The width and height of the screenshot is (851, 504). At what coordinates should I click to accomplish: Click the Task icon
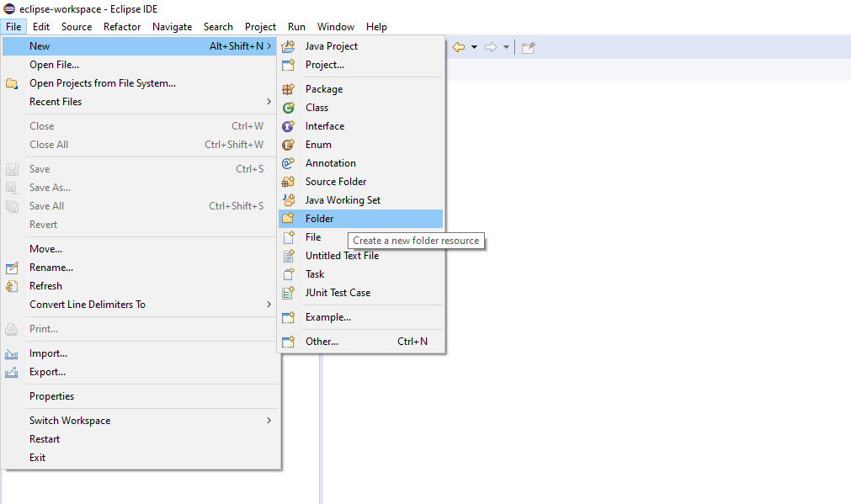[288, 274]
